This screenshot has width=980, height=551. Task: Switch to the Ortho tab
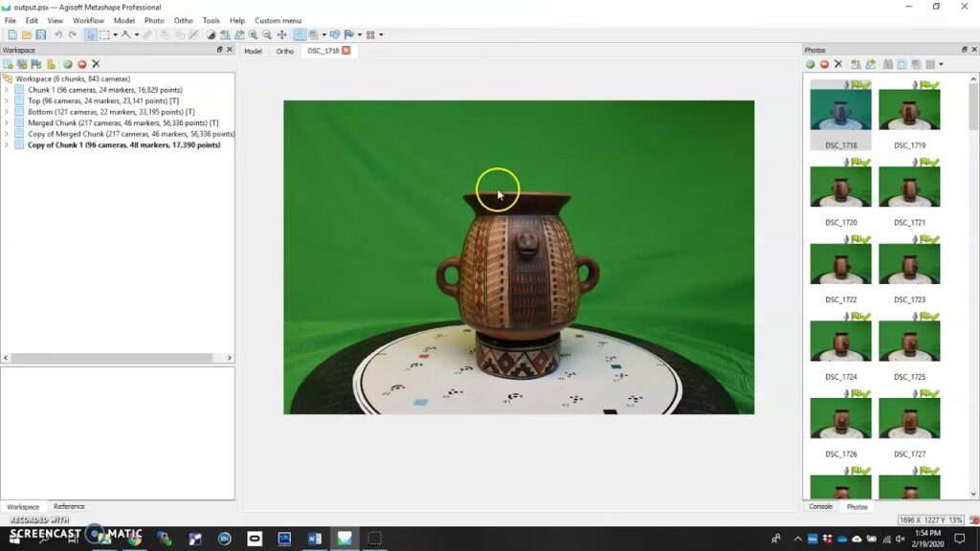click(285, 51)
